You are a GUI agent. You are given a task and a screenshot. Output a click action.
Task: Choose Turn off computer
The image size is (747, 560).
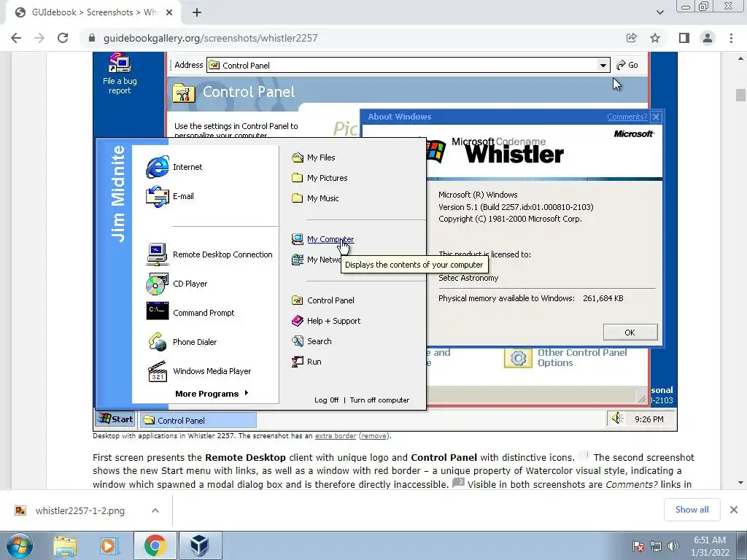coord(379,400)
